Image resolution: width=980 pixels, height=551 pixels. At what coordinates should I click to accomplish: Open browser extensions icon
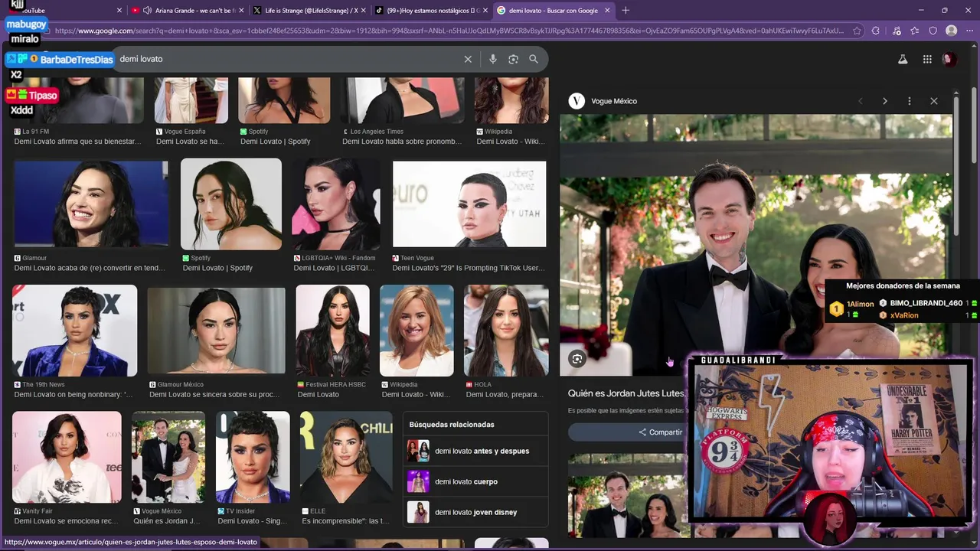point(876,31)
